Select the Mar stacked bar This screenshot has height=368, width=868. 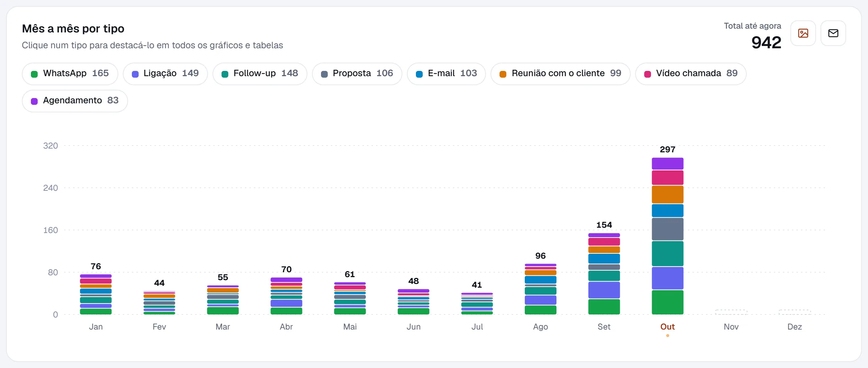(223, 300)
